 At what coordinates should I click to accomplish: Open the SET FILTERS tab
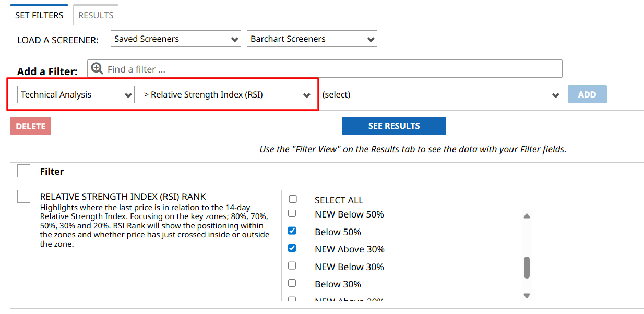point(39,15)
